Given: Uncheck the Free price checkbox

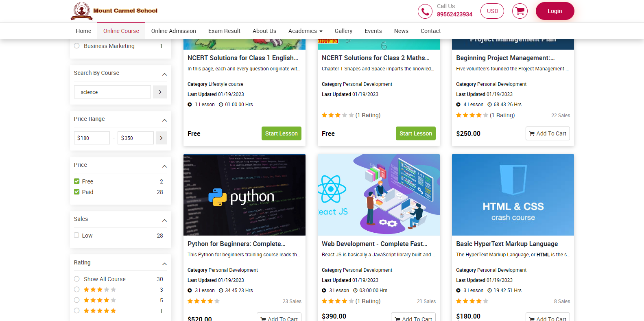Looking at the screenshot, I should (77, 181).
